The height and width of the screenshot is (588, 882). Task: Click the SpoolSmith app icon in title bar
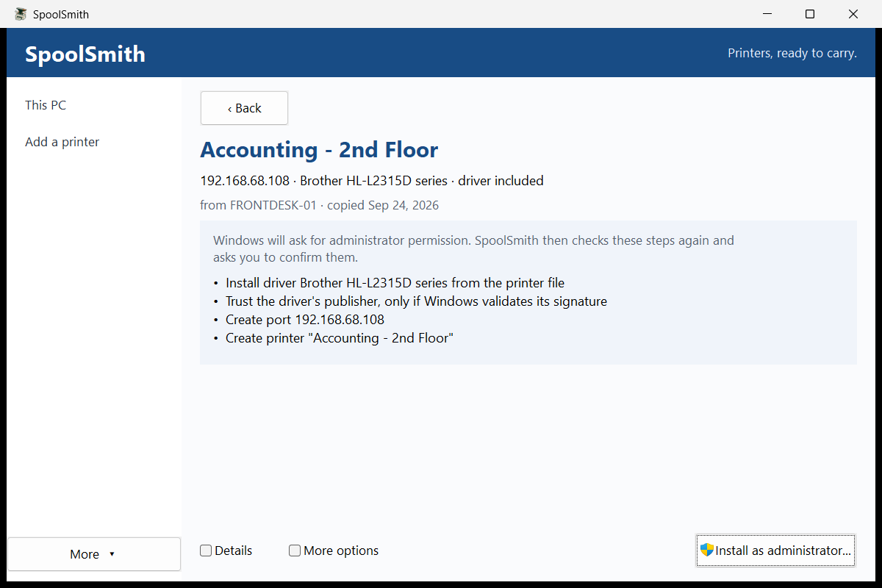[21, 14]
